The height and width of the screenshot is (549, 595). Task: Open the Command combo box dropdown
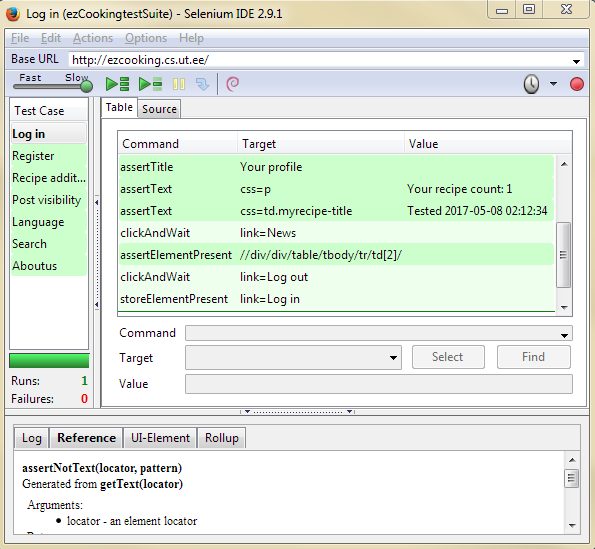coord(564,335)
